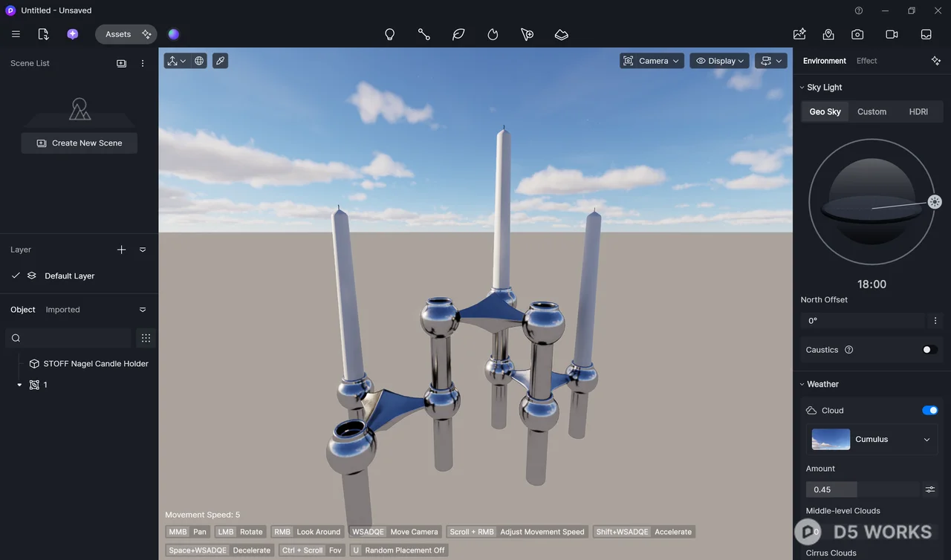
Task: Open the image render icon
Action: (799, 34)
